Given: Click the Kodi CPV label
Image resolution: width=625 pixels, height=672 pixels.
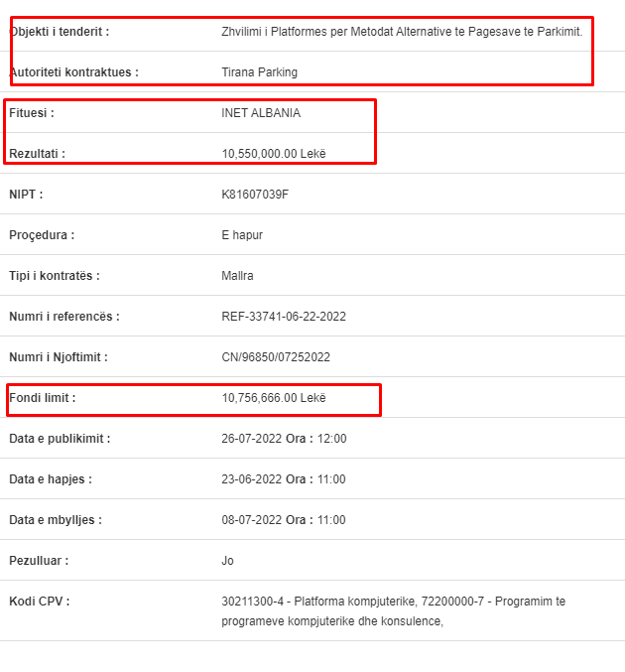Looking at the screenshot, I should coord(40,602).
